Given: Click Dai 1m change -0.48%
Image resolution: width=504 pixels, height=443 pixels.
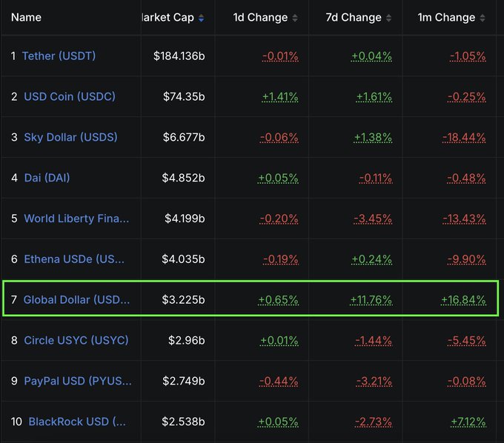Looking at the screenshot, I should click(x=466, y=178).
